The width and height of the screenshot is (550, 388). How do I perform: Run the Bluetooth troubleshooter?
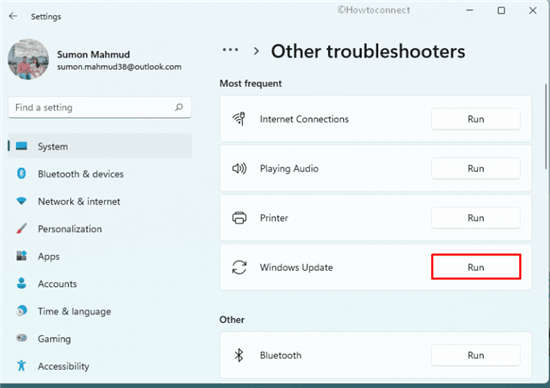point(476,355)
